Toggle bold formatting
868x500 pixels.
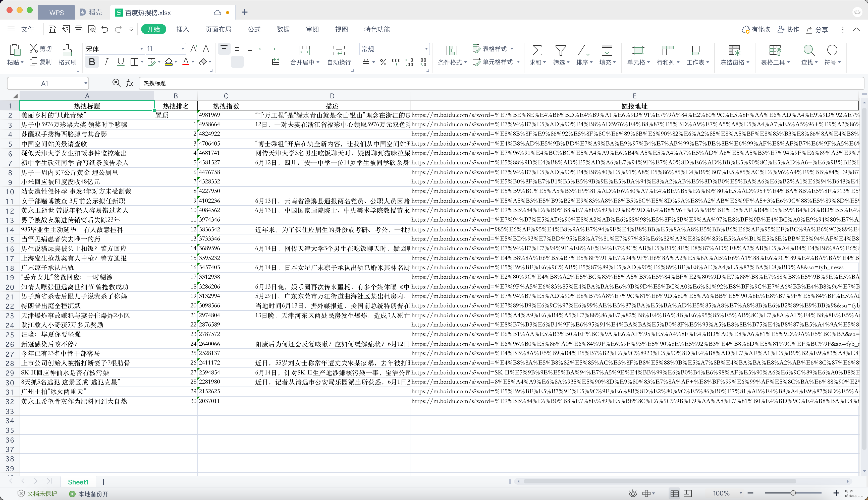[x=92, y=62]
